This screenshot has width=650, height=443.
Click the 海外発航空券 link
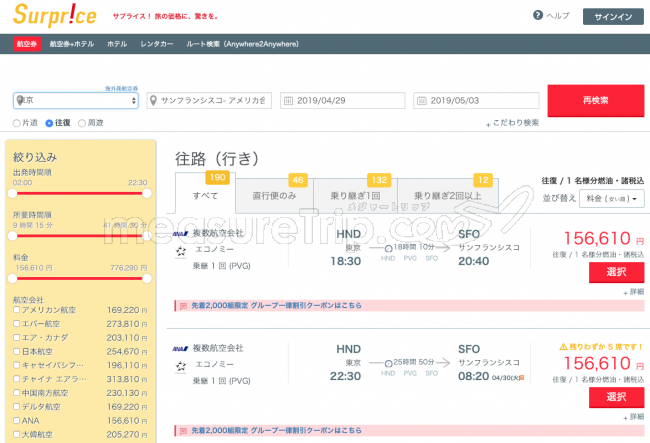pos(121,88)
